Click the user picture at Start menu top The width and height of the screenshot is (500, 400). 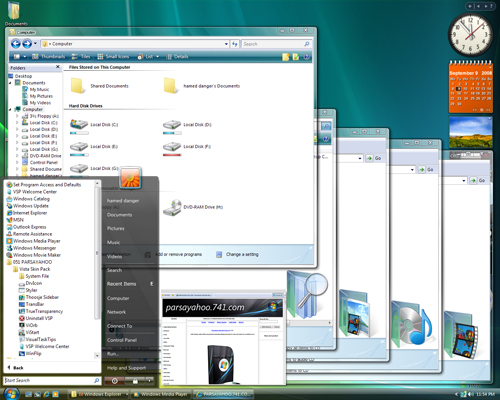tap(130, 178)
